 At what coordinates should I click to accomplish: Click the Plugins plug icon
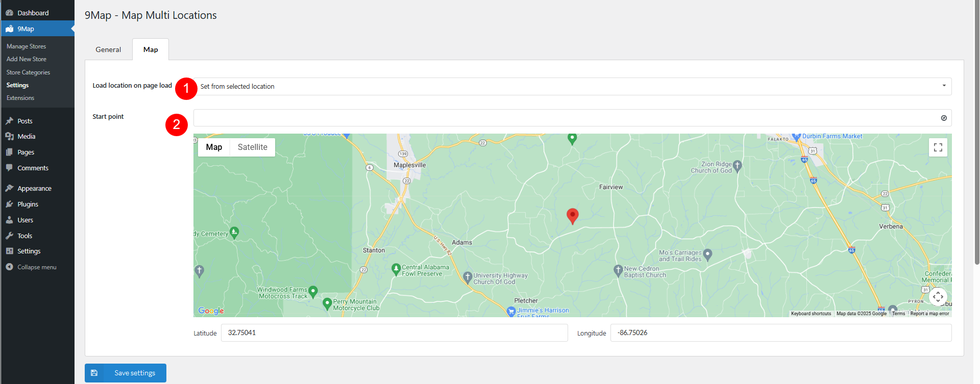click(x=9, y=204)
